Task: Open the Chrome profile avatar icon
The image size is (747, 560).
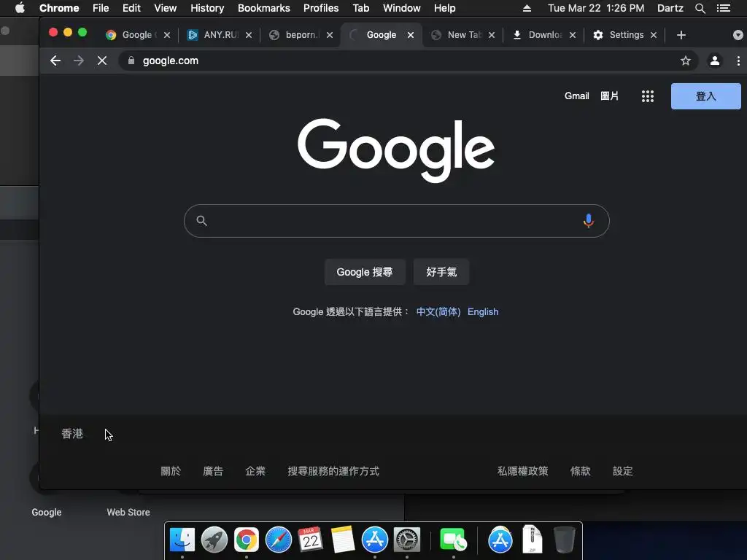Action: pos(715,61)
